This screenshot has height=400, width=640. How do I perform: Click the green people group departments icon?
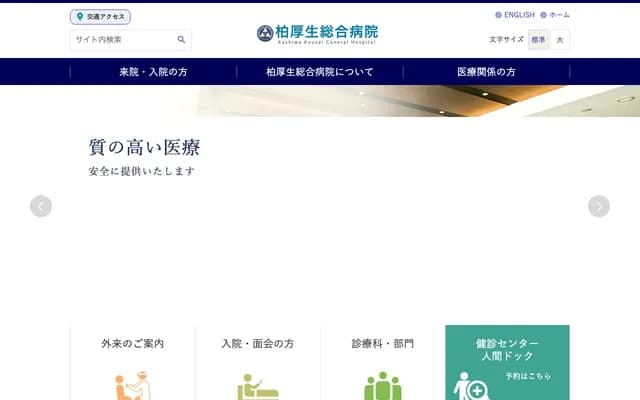point(382,386)
